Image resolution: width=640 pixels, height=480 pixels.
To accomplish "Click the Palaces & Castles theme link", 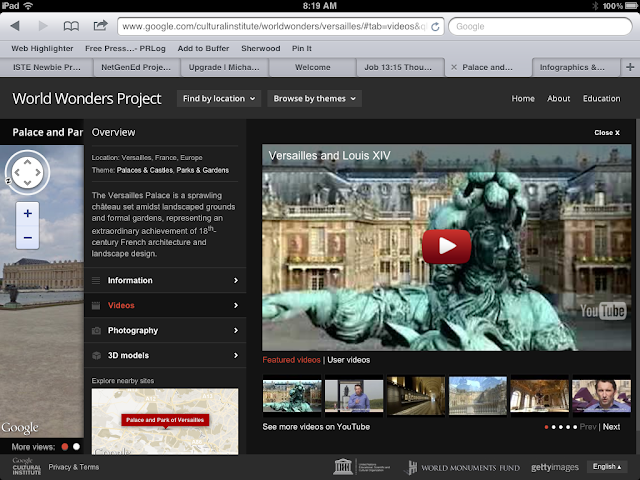I will click(145, 170).
